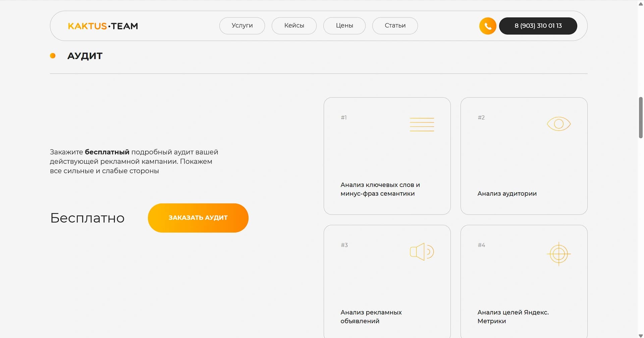Click the orange bullet next to АУДИТ heading

tap(53, 55)
